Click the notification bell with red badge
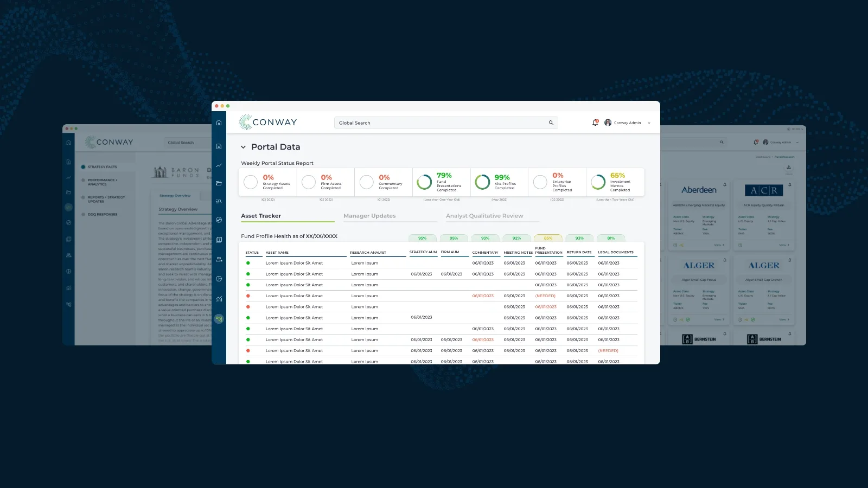Screen dimensions: 868x488 595,123
